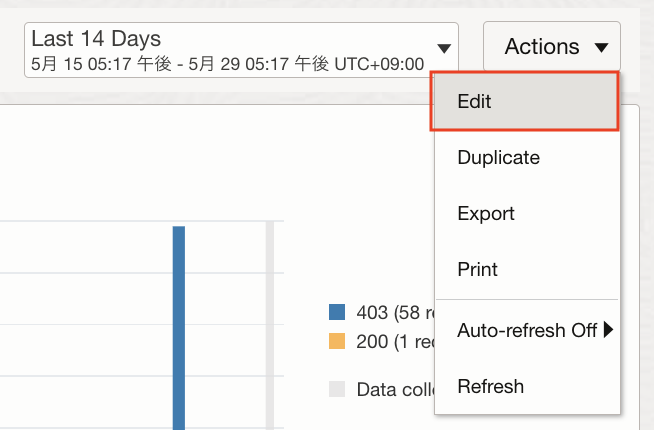This screenshot has width=654, height=430.
Task: Click the time range dropdown arrow
Action: [x=444, y=49]
